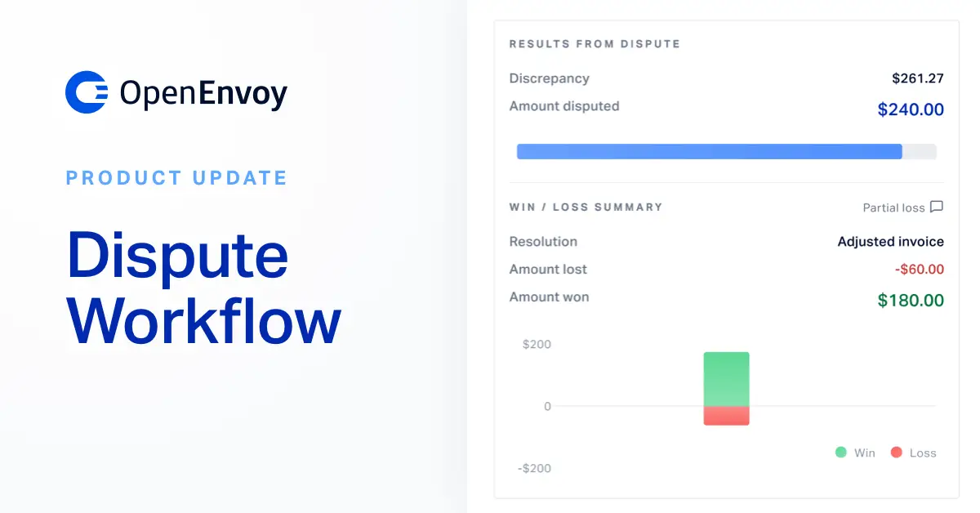Click the green Win legend dot
This screenshot has height=513, width=980.
(840, 452)
